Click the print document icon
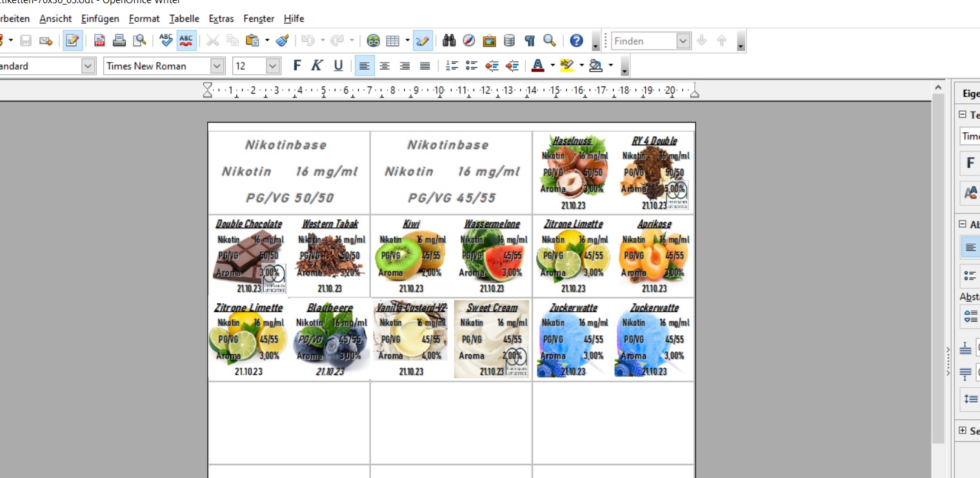980x478 pixels. (119, 41)
